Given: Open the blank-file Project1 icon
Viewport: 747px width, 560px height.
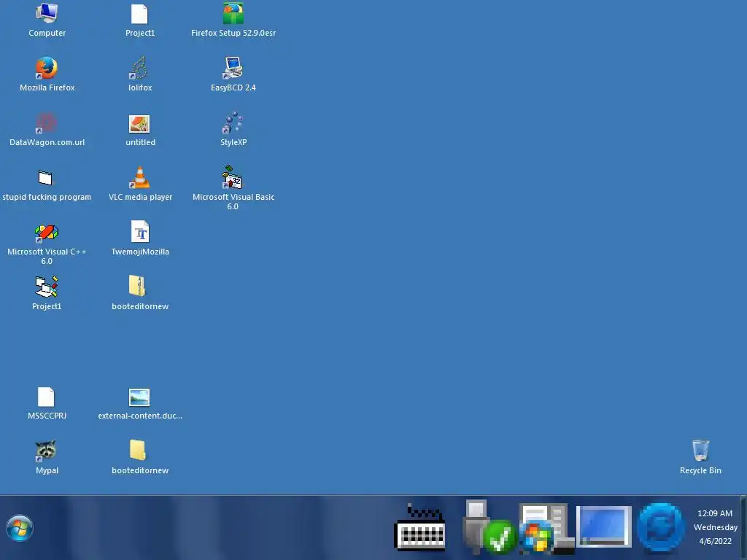Looking at the screenshot, I should [139, 19].
